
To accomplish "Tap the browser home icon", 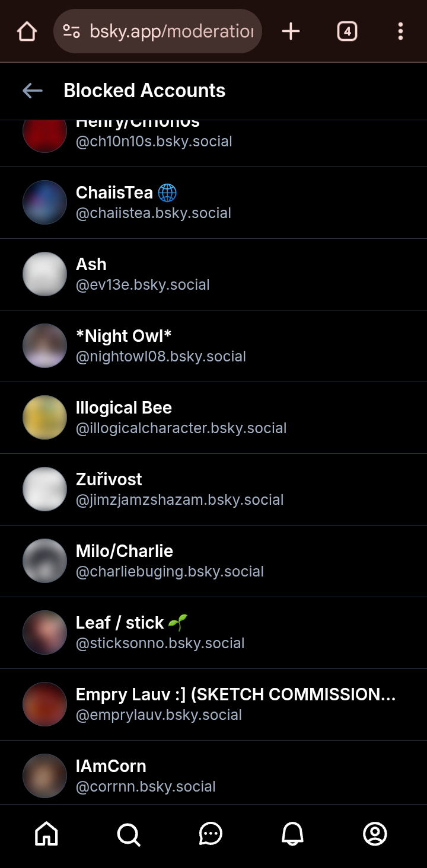I will point(27,31).
